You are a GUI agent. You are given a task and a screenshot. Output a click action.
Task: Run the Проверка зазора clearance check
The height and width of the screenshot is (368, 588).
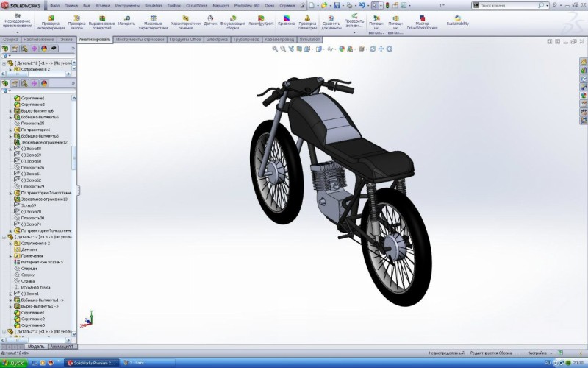click(76, 23)
